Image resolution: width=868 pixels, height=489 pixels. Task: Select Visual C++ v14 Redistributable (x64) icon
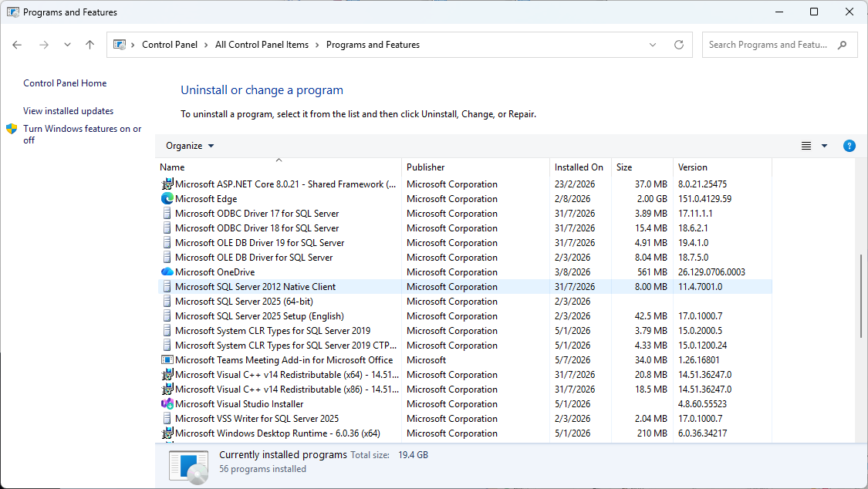coord(167,375)
